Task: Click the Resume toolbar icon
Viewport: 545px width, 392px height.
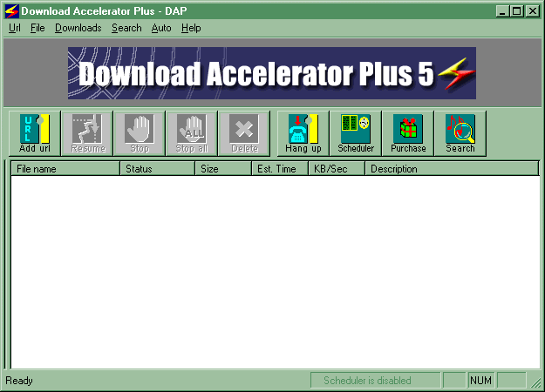Action: tap(87, 133)
